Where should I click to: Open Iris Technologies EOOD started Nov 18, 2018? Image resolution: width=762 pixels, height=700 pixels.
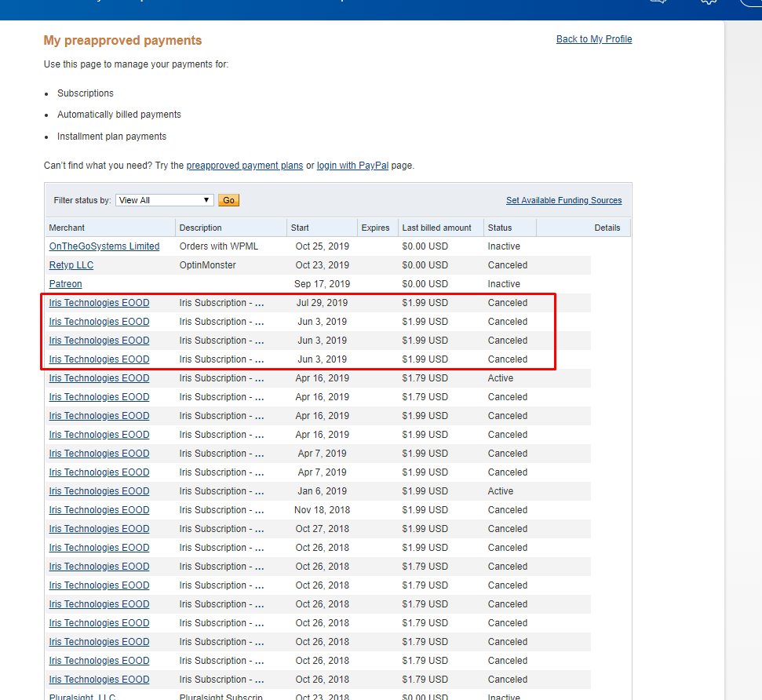[x=99, y=510]
